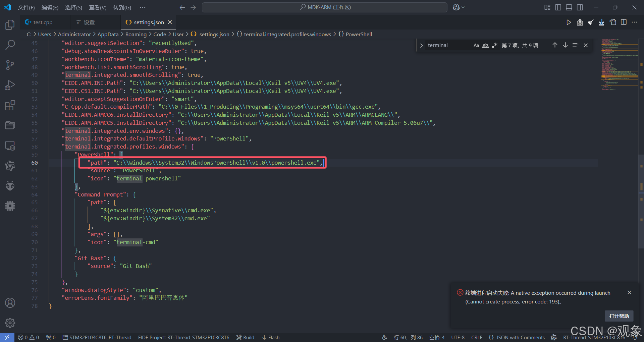Open the serial monitor chip icon in sidebar
This screenshot has width=644, height=342.
(10, 206)
